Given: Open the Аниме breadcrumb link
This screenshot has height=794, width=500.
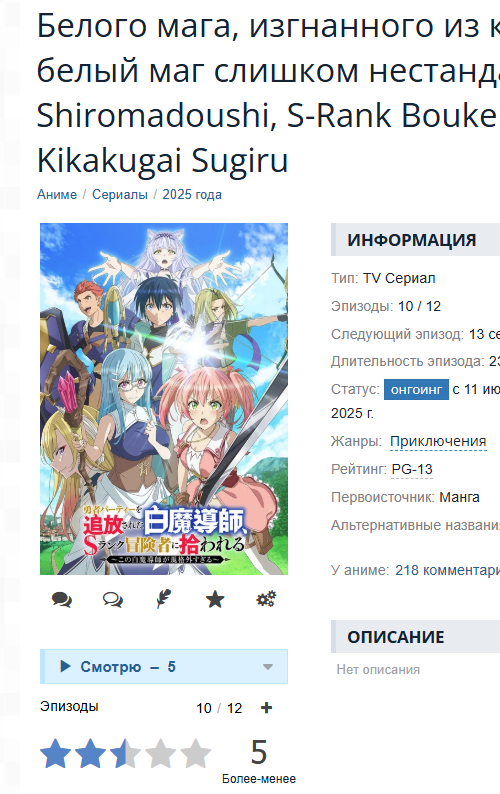Looking at the screenshot, I should coord(57,194).
